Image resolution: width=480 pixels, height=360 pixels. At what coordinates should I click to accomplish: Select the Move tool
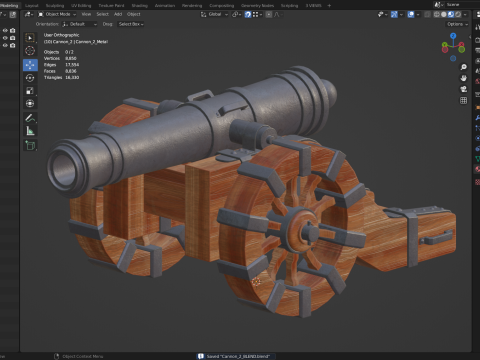[x=30, y=65]
